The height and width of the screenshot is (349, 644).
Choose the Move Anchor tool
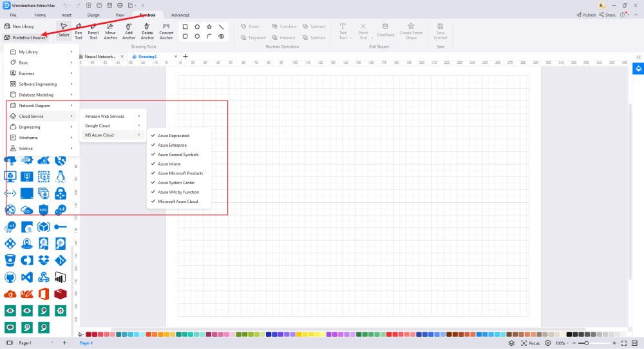tap(110, 31)
